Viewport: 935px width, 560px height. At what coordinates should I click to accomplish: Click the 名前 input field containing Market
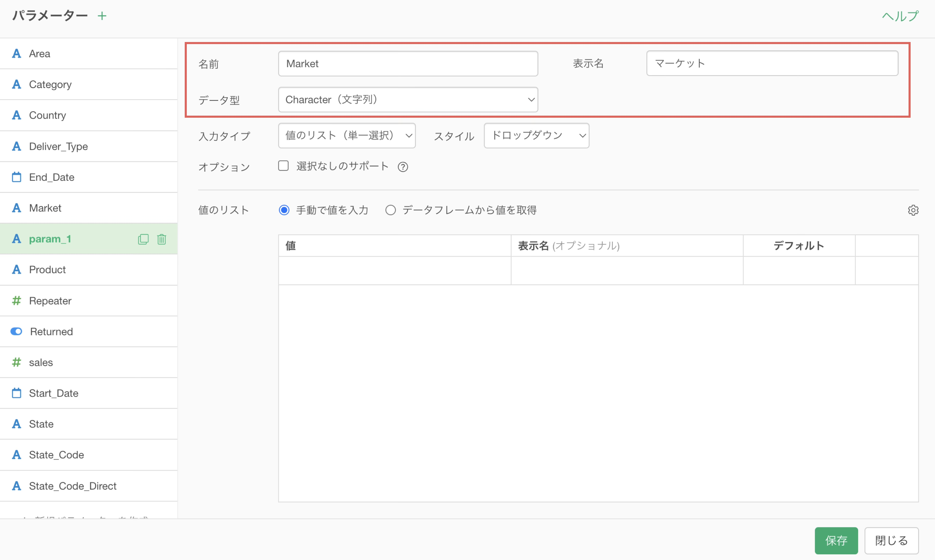408,64
